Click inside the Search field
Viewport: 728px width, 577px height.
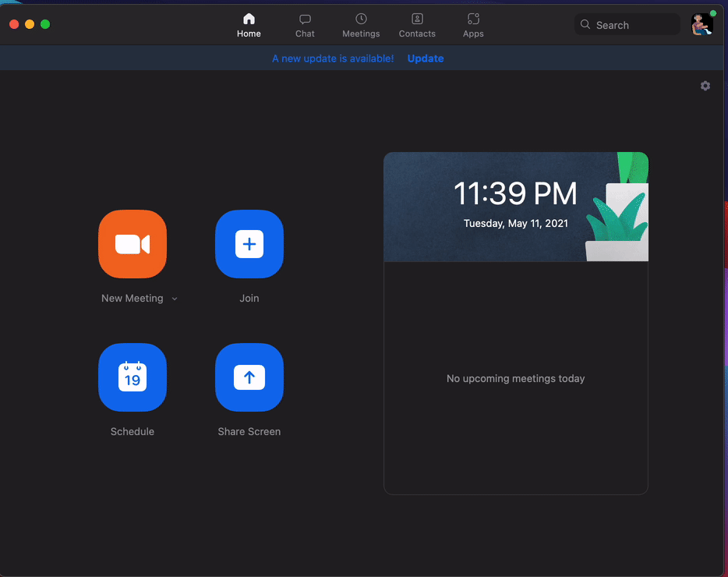(x=633, y=25)
